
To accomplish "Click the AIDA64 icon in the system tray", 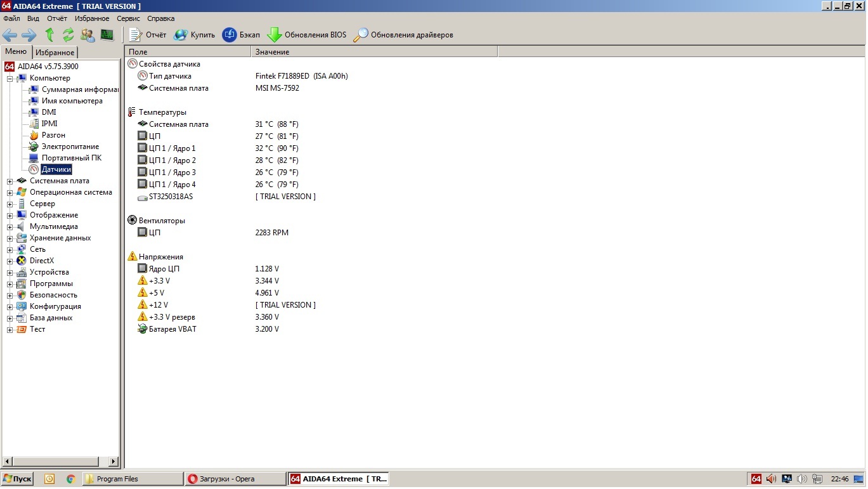I will 756,479.
